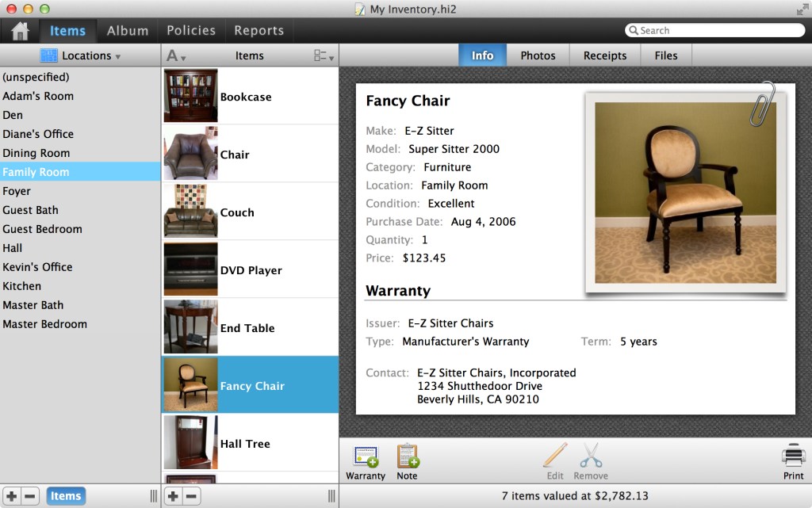Remove with the scissors icon

[x=591, y=461]
